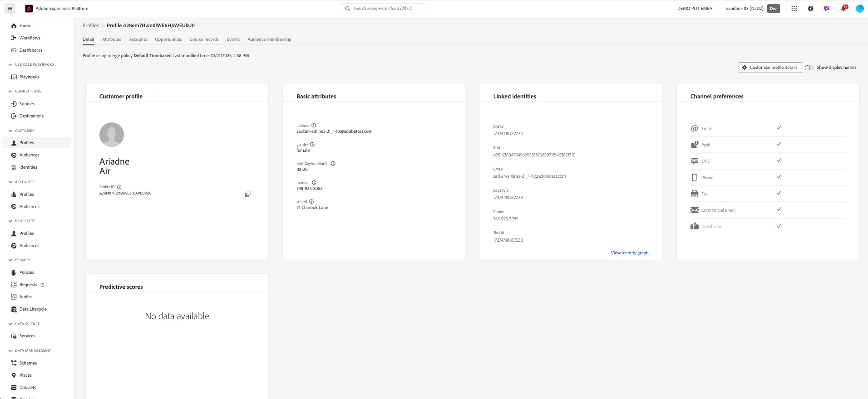Collapse the Data Management sidebar section

coord(10,351)
